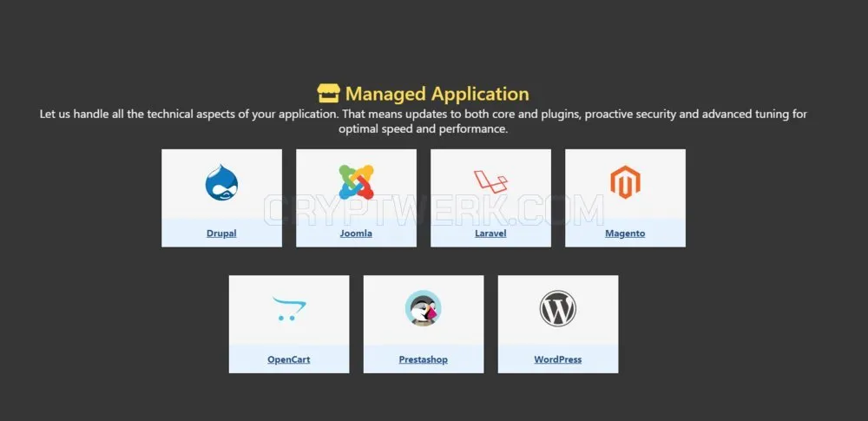The width and height of the screenshot is (868, 421).
Task: Open the Laravel link
Action: (x=490, y=234)
